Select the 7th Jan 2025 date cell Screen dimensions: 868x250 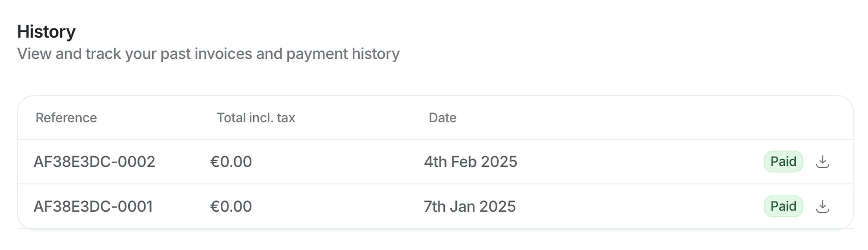(x=469, y=206)
